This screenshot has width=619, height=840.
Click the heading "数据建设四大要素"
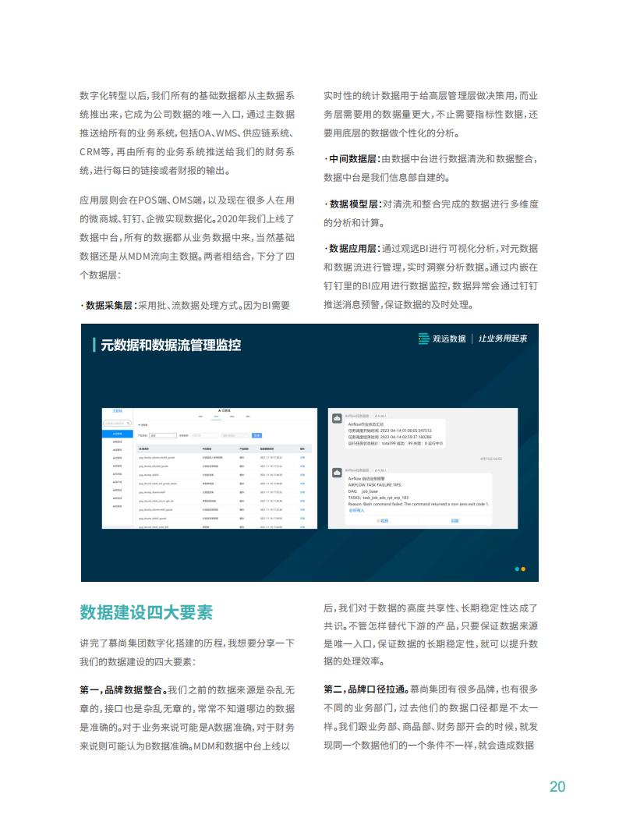147,612
